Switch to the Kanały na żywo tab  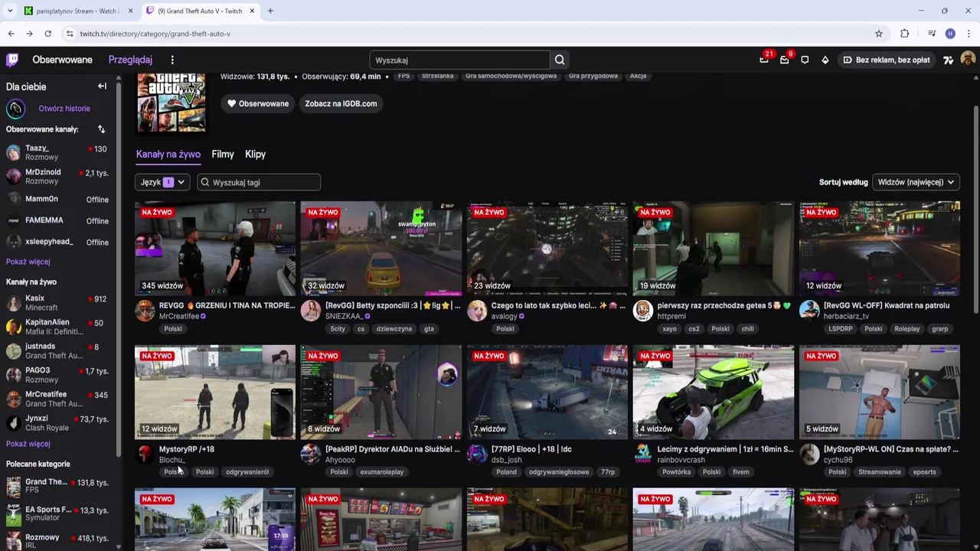168,154
